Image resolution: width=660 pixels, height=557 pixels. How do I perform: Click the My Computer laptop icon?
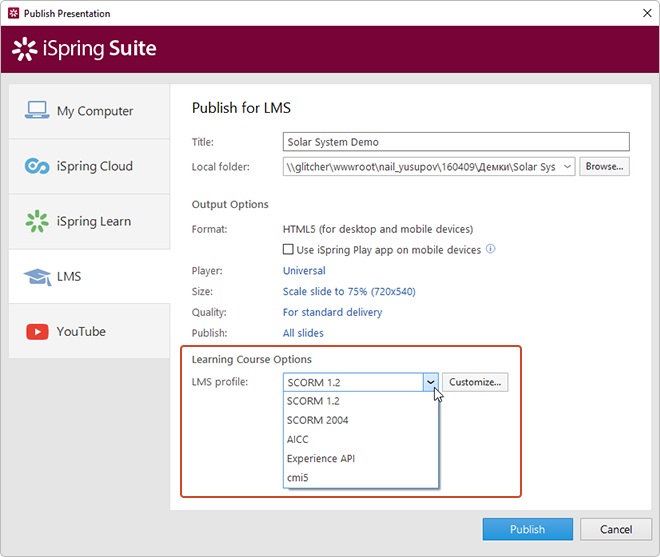(x=37, y=110)
